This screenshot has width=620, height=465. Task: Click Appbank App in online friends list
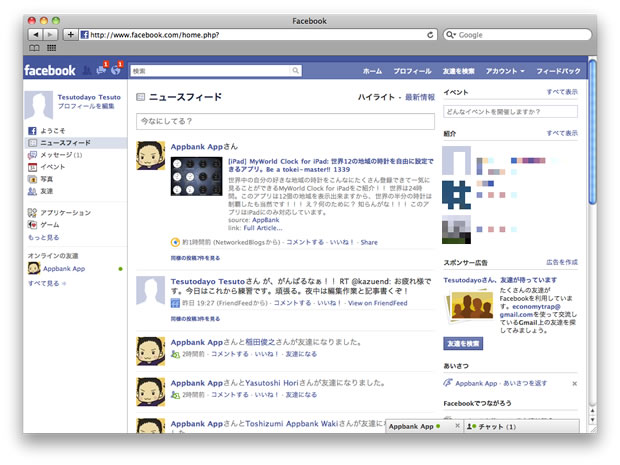pos(64,269)
